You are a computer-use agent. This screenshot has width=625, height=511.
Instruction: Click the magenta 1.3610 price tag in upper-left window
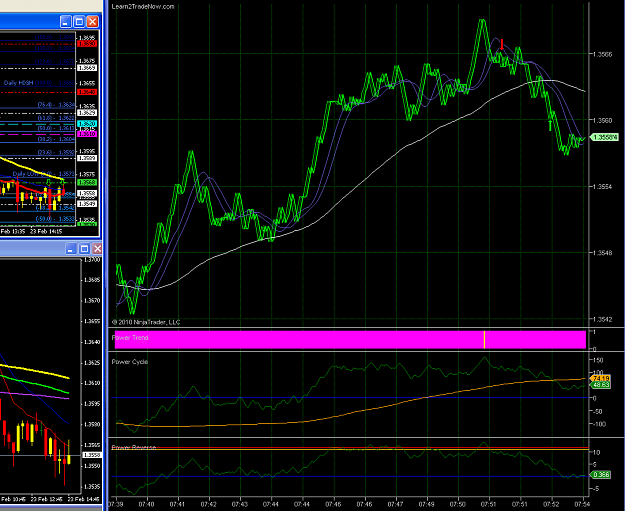pyautogui.click(x=87, y=134)
